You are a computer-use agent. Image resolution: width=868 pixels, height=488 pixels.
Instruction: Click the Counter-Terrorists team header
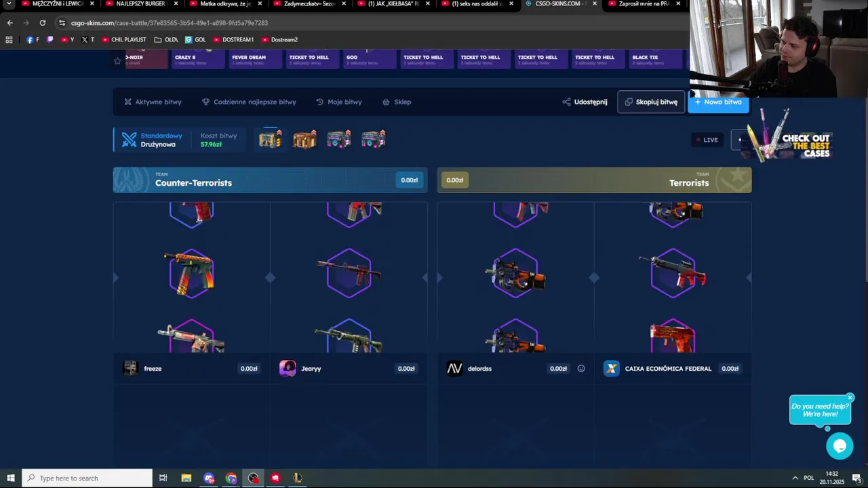tap(270, 180)
